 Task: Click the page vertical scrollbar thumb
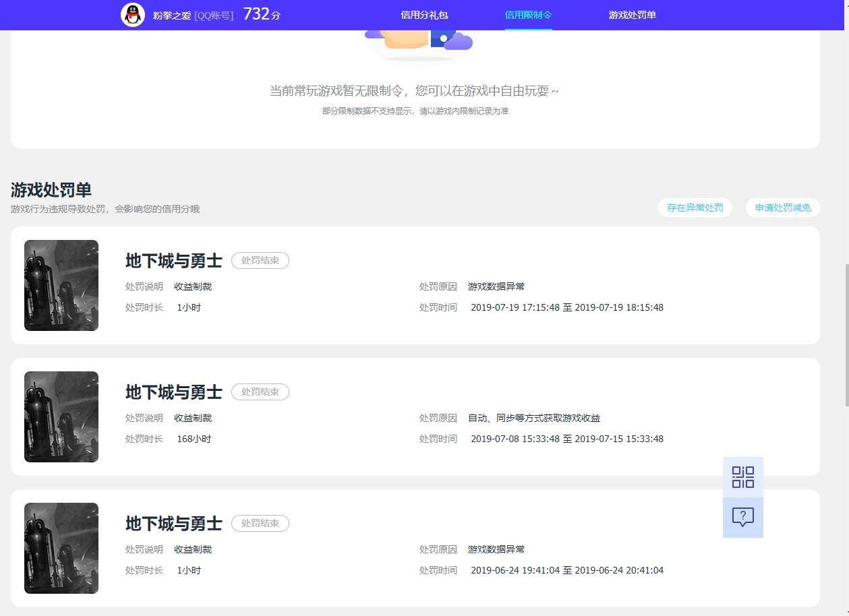(x=847, y=335)
